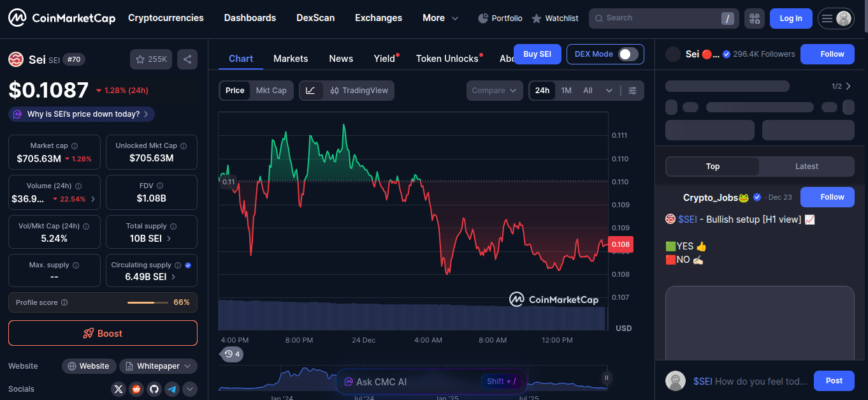
Task: Open the Compare dropdown
Action: click(x=494, y=91)
